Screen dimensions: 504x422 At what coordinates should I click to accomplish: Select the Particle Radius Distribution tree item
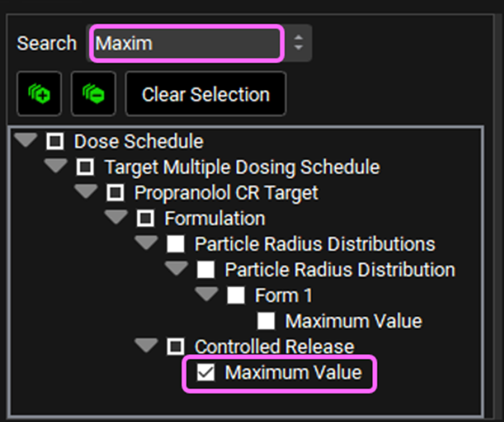pyautogui.click(x=339, y=270)
